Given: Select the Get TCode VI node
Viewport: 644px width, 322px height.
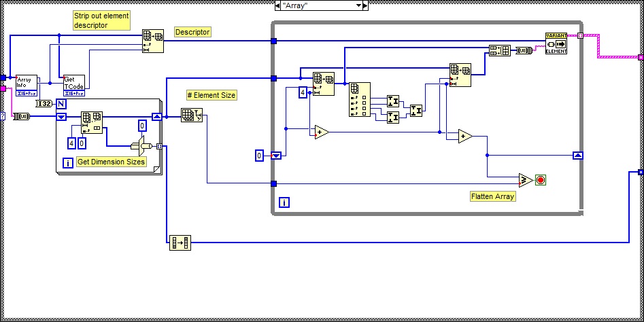Looking at the screenshot, I should (x=73, y=86).
